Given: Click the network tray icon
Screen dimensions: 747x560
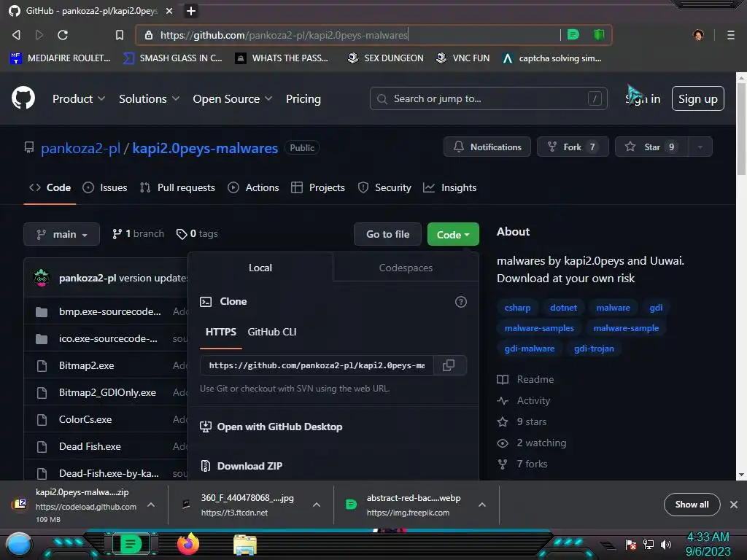Looking at the screenshot, I should [648, 544].
